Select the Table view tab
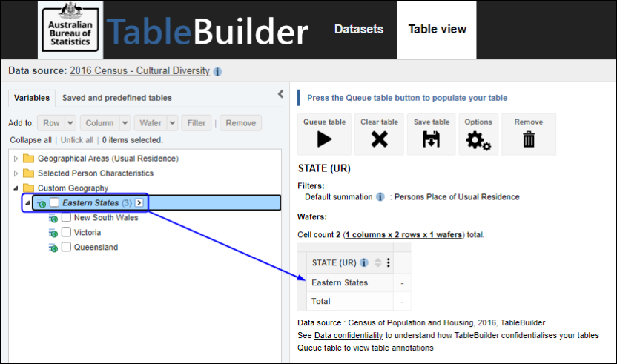Screen dimensions: 617x364 (x=437, y=30)
